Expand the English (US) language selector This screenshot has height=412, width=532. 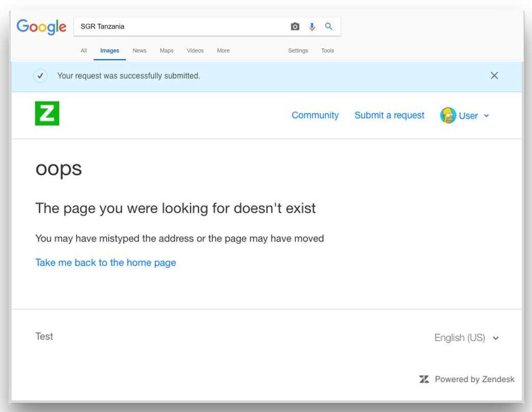pyautogui.click(x=466, y=338)
